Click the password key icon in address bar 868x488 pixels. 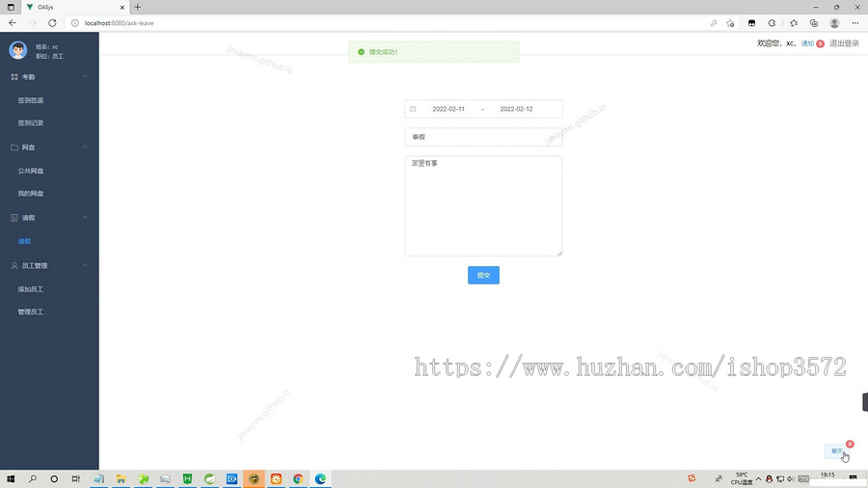tap(714, 23)
